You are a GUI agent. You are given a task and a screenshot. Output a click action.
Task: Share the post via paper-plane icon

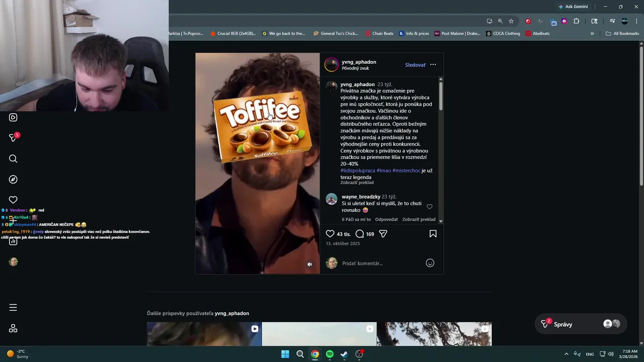[383, 234]
